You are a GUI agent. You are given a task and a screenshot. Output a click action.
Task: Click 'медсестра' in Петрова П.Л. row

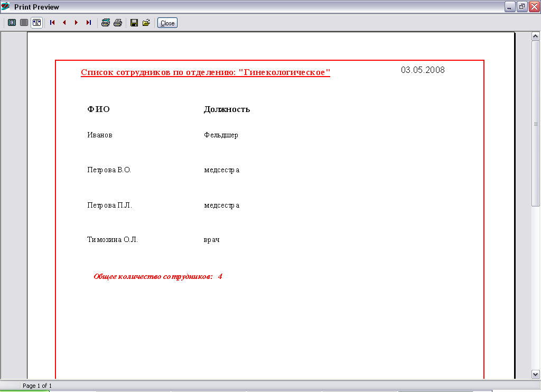click(221, 206)
